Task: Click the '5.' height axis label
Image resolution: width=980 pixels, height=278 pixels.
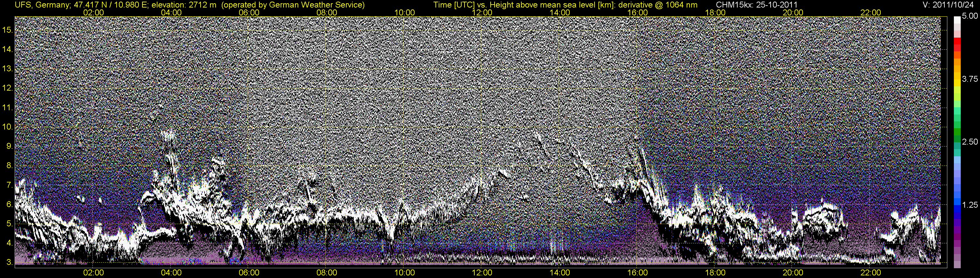Action: 9,224
